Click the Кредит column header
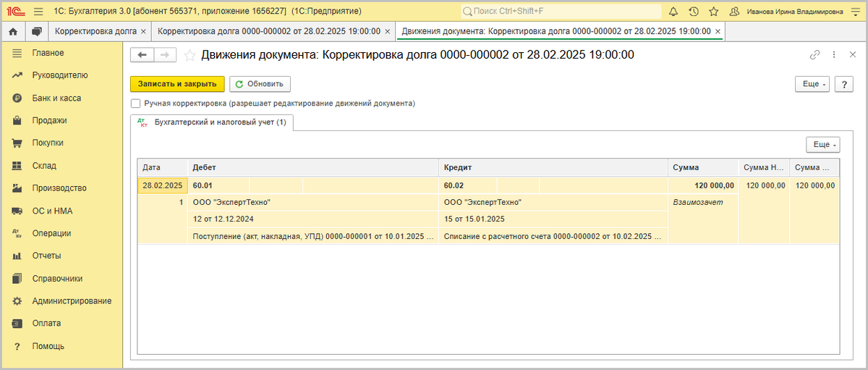The image size is (868, 370). tap(553, 167)
